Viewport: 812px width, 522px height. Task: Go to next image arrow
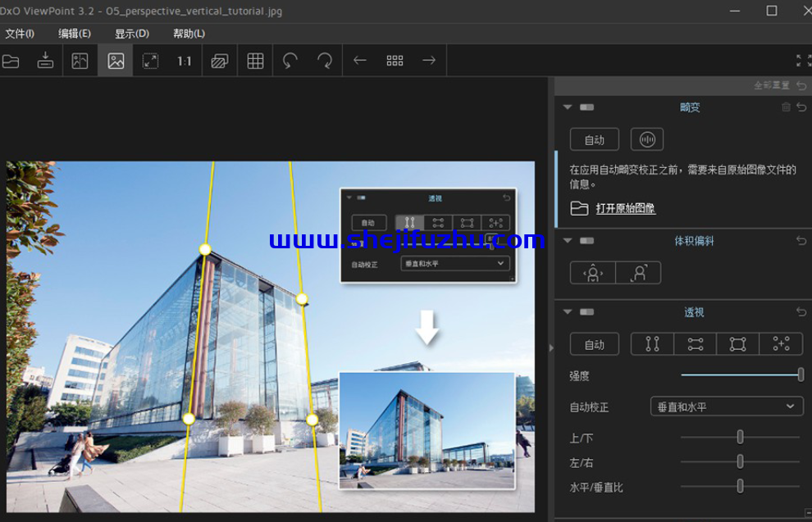tap(429, 61)
